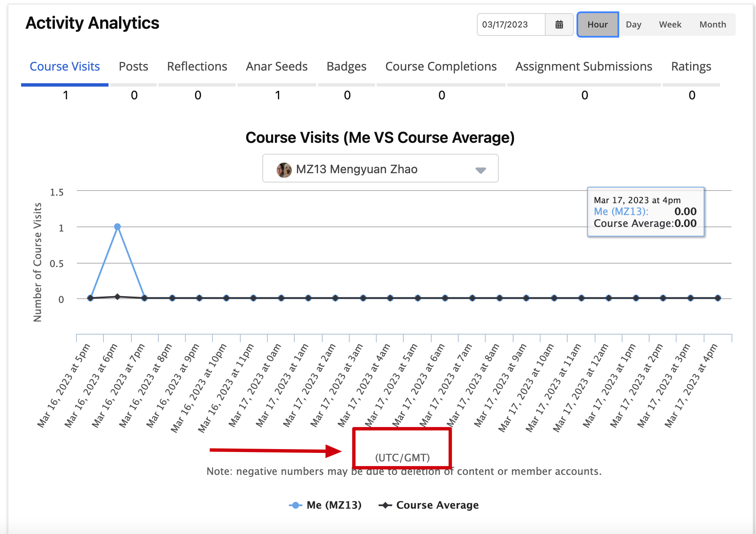Screen dimensions: 756x534
Task: View the Course Completions tab
Action: [x=441, y=67]
